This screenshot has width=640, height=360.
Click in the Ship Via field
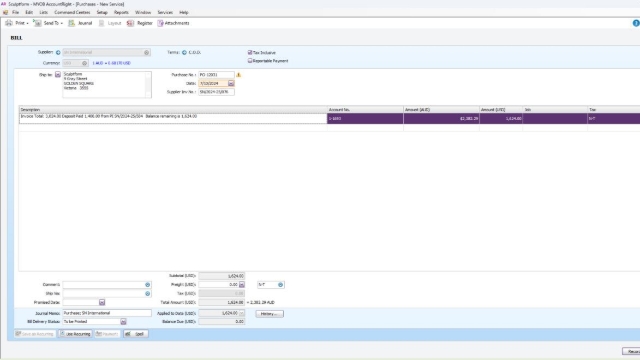pos(104,293)
